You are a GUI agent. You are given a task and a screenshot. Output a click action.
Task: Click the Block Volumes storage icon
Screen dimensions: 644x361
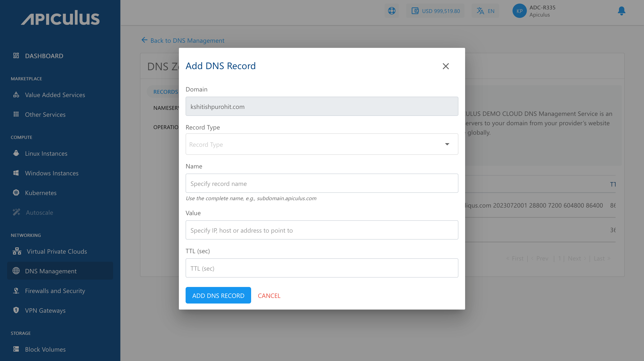click(x=16, y=349)
